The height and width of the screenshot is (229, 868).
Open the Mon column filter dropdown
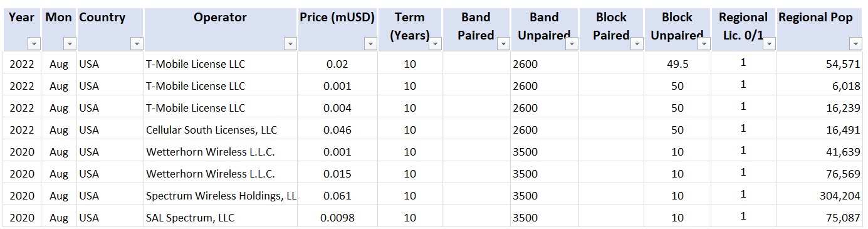pyautogui.click(x=70, y=44)
